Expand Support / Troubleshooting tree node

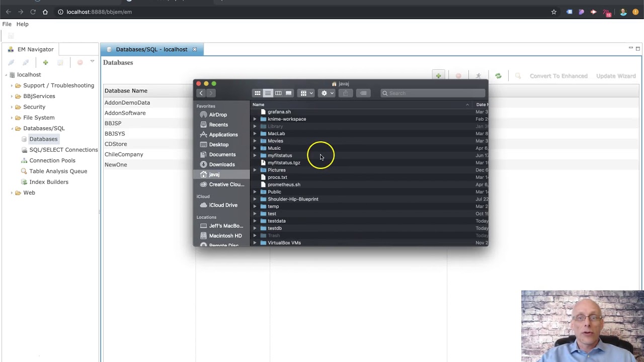pos(12,85)
